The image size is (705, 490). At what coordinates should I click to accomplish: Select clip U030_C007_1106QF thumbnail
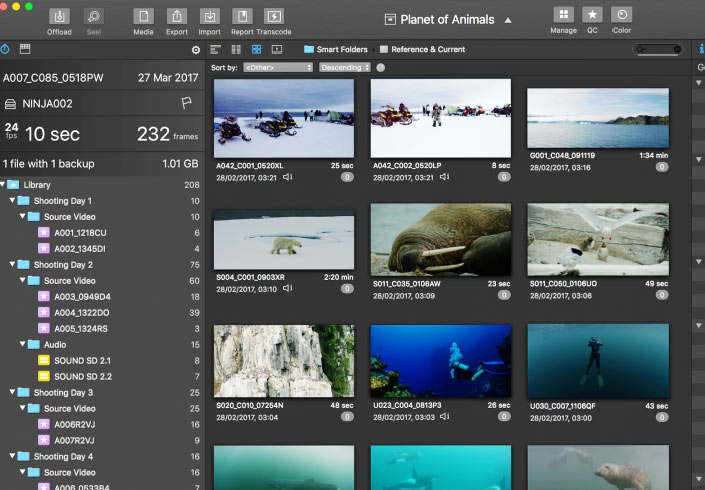coord(598,361)
